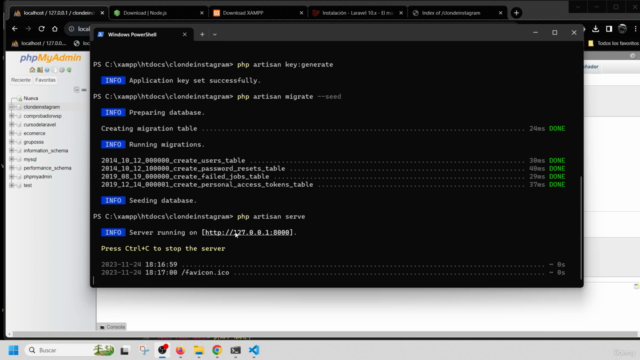This screenshot has height=360, width=640.
Task: Expand the clondeinstagram database node
Action: tap(12, 107)
